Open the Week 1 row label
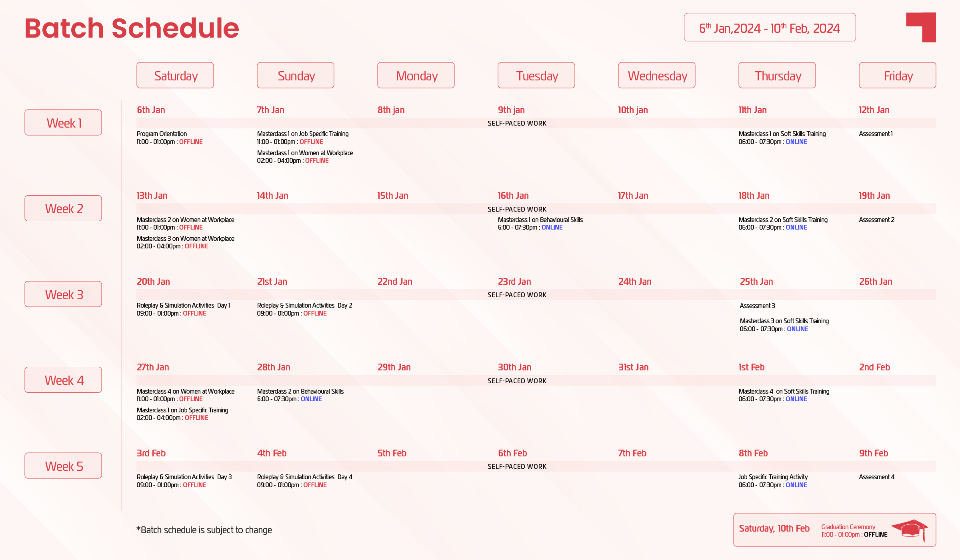Screen dimensions: 960x560 [63, 123]
